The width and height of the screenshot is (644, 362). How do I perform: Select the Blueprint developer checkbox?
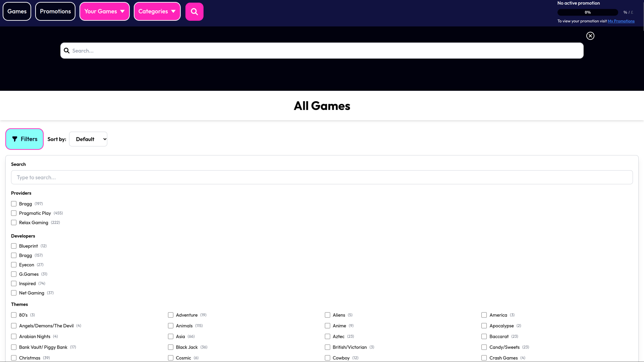click(x=14, y=246)
